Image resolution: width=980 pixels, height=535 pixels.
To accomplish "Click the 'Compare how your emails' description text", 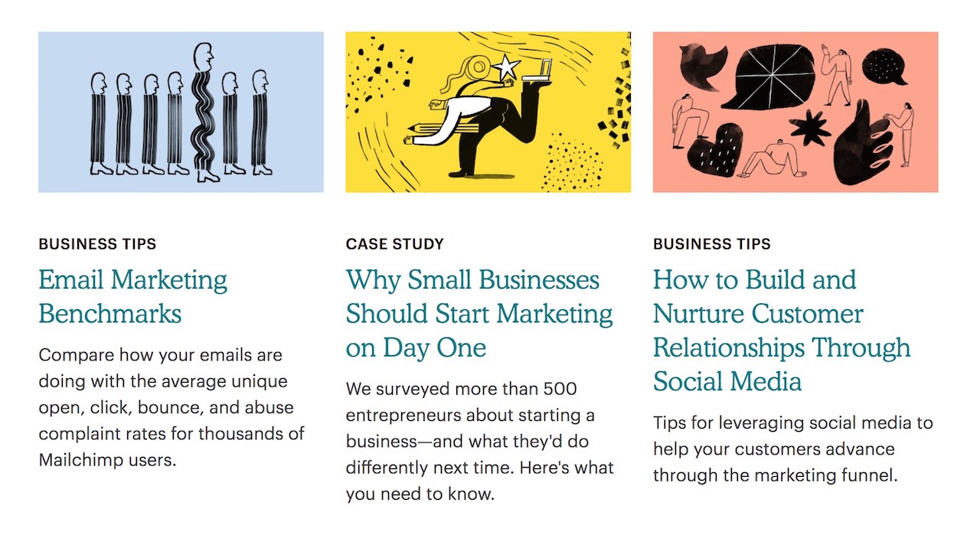I will click(171, 408).
